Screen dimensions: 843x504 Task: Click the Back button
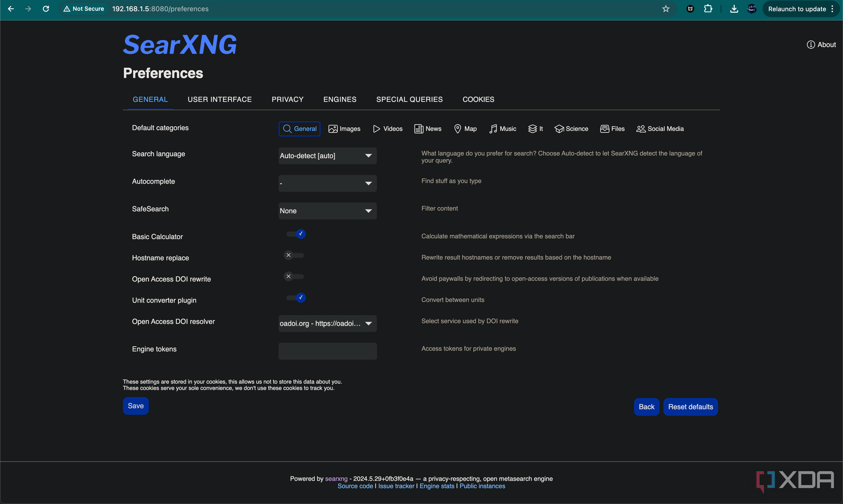coord(647,407)
